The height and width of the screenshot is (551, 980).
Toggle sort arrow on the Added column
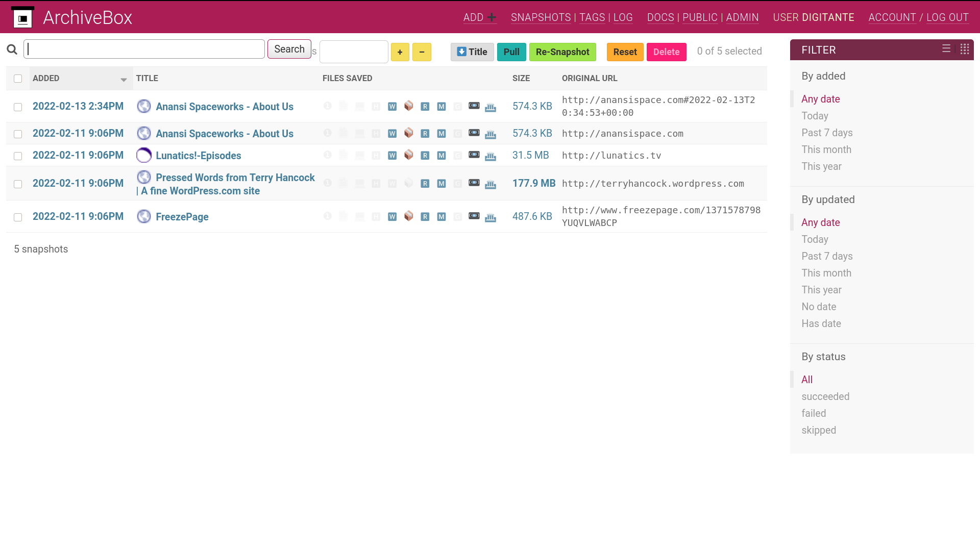pos(124,80)
